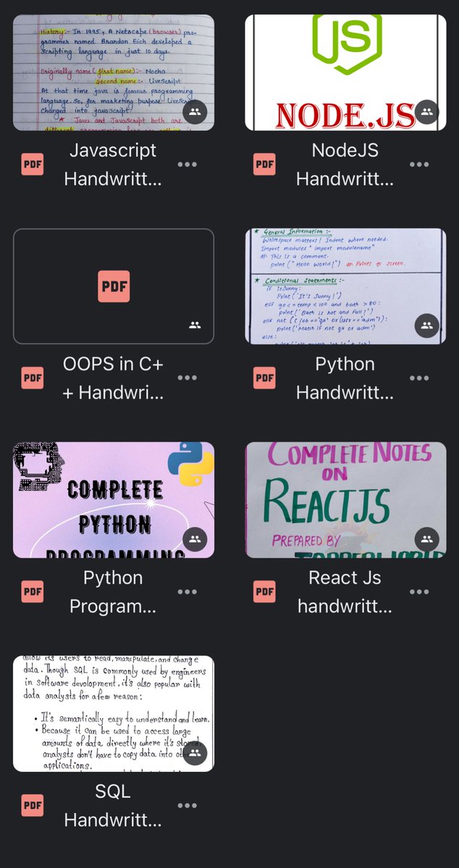
Task: Open the SQL Handwritten notes thumbnail
Action: pyautogui.click(x=114, y=713)
